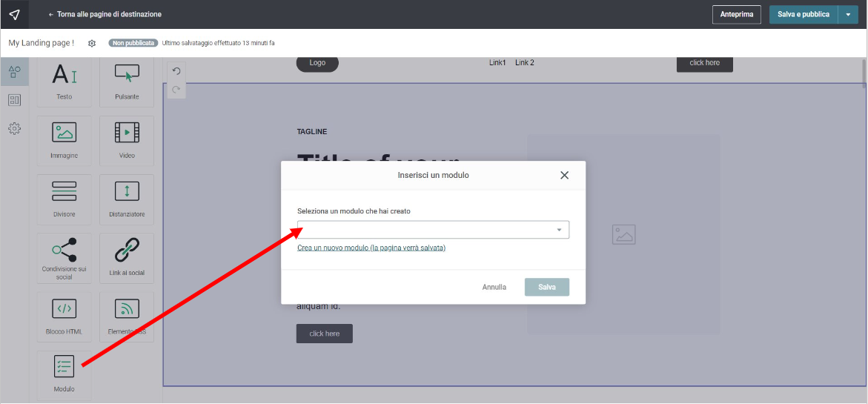The height and width of the screenshot is (404, 868).
Task: Select the Distanziatore element
Action: click(x=127, y=200)
